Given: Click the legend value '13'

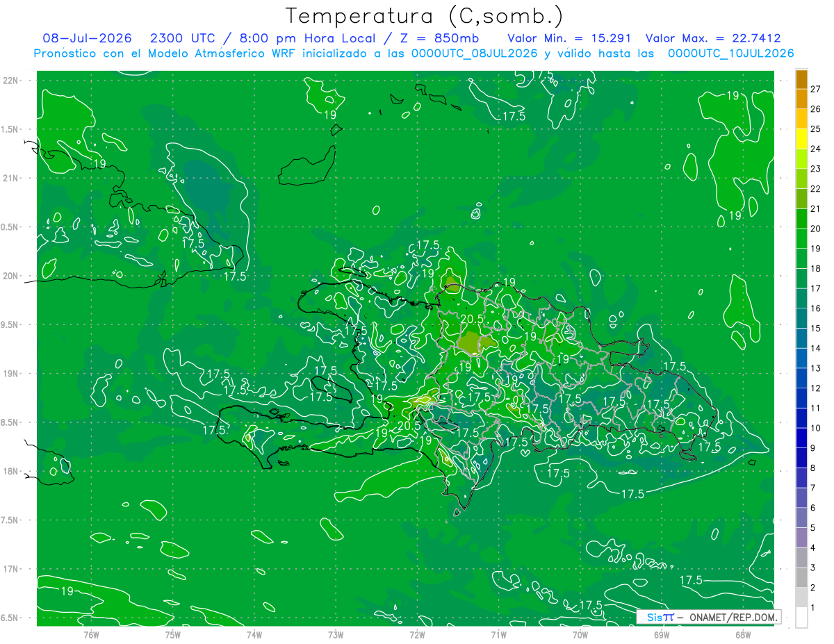Looking at the screenshot, I should (816, 368).
